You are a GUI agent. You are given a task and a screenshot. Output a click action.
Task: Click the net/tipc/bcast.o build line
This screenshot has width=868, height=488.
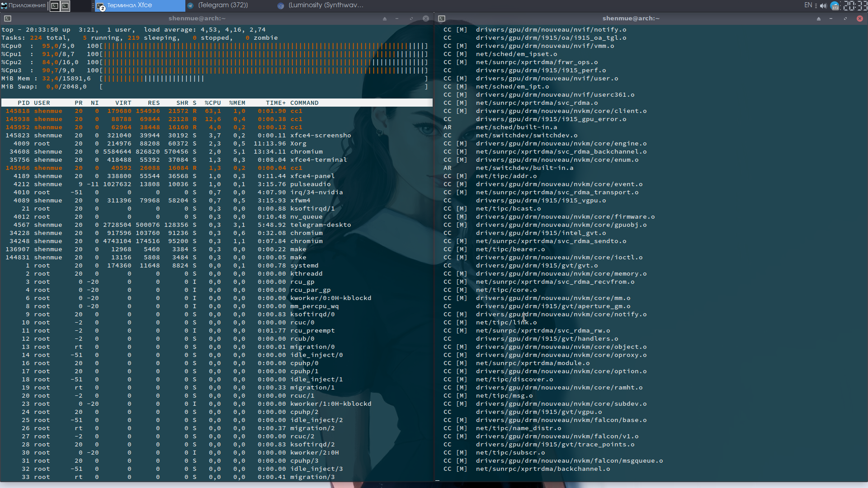492,209
